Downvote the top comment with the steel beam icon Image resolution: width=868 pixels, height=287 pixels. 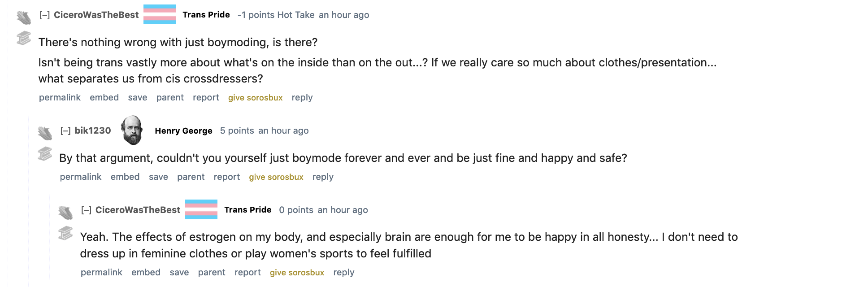24,38
